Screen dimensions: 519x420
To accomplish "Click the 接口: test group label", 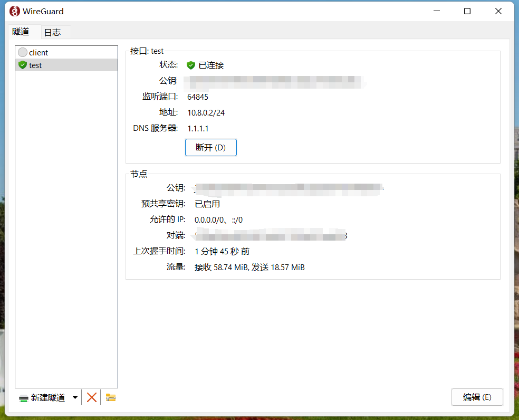I will coord(147,51).
